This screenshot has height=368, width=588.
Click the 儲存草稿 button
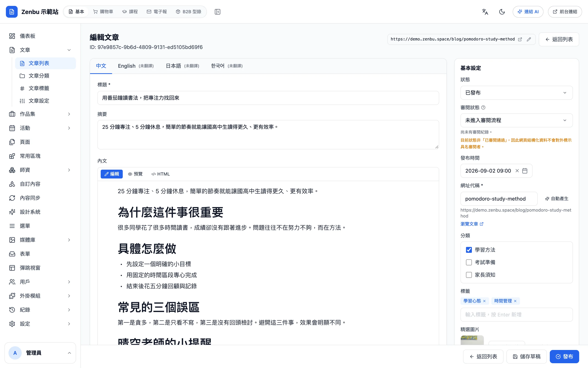click(x=526, y=357)
